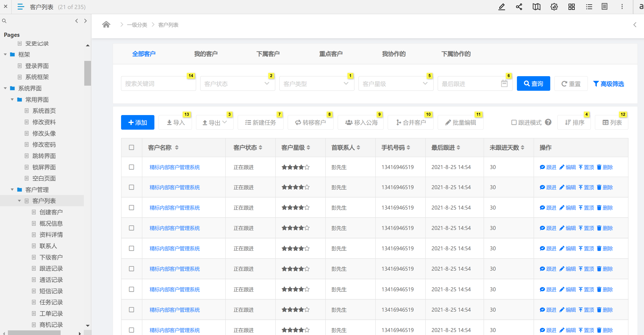Open the 客户状态 dropdown
This screenshot has height=335, width=644.
point(238,84)
